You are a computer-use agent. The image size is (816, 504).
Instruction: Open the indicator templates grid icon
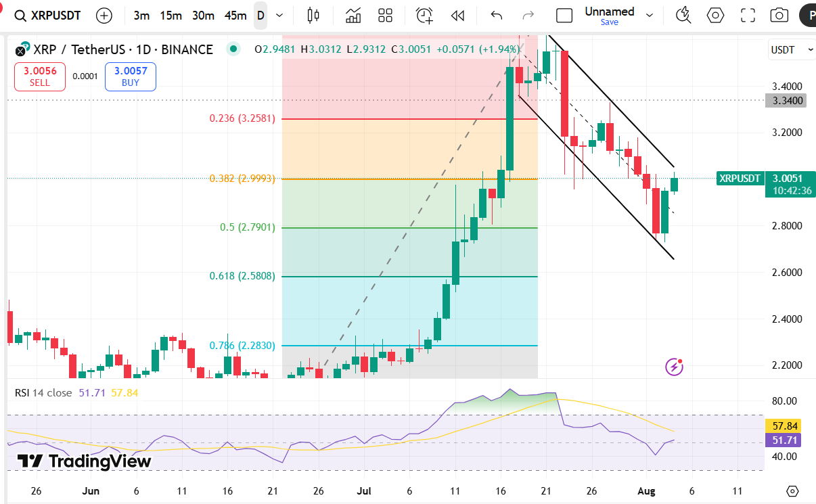[x=386, y=15]
